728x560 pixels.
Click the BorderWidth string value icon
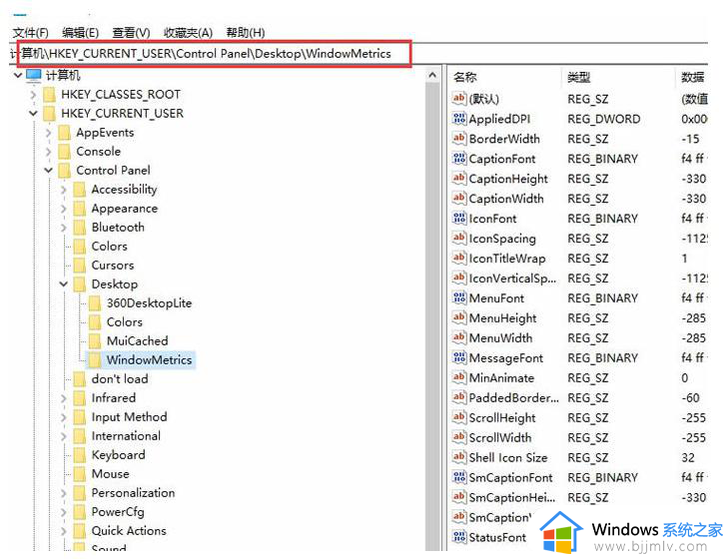459,139
